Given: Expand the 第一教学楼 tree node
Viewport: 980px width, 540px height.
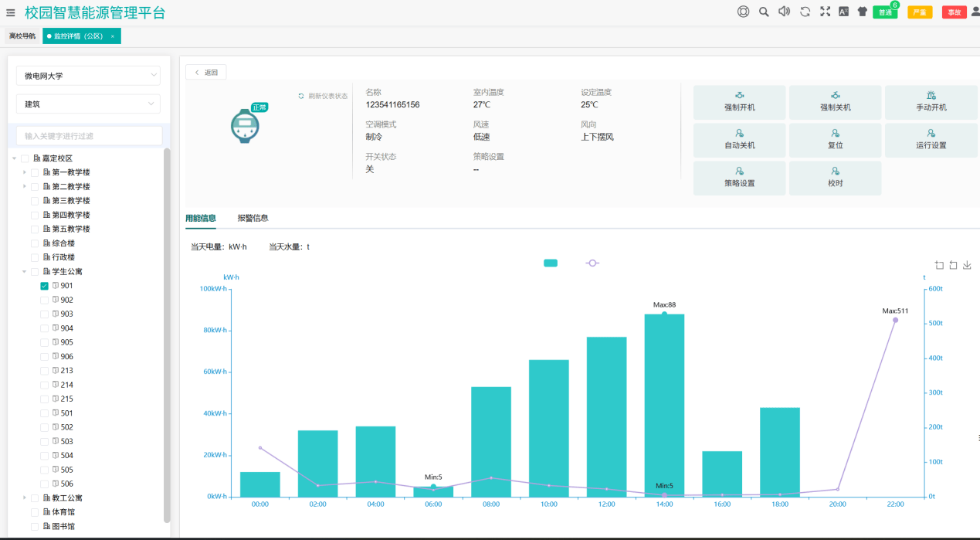Looking at the screenshot, I should (x=25, y=172).
